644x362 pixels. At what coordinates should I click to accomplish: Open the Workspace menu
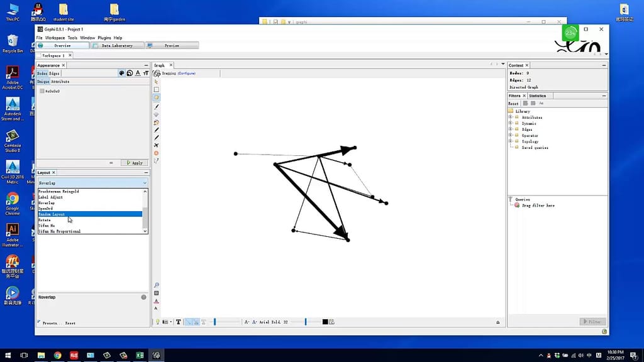55,38
